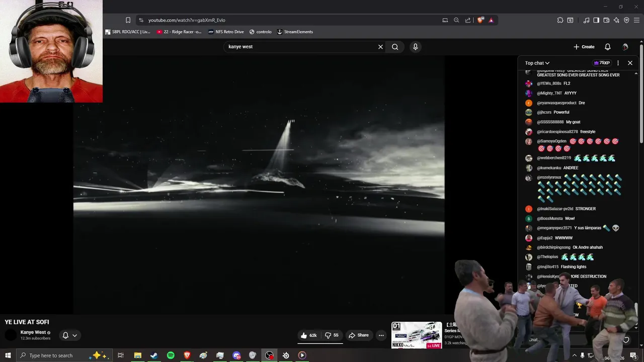Start voice search with the microphone
Viewport: 644px width, 362px height.
point(415,47)
